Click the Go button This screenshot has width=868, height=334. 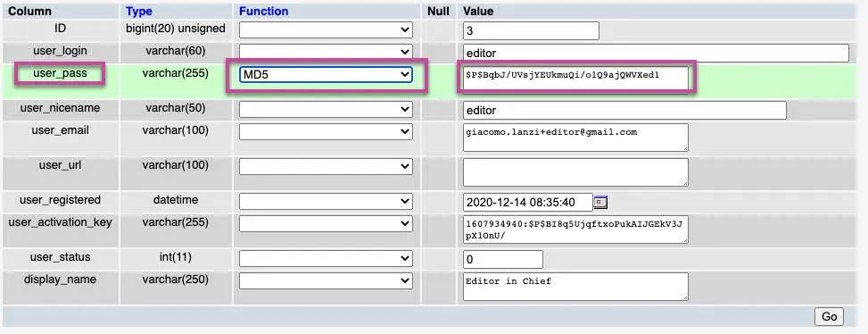[x=829, y=316]
